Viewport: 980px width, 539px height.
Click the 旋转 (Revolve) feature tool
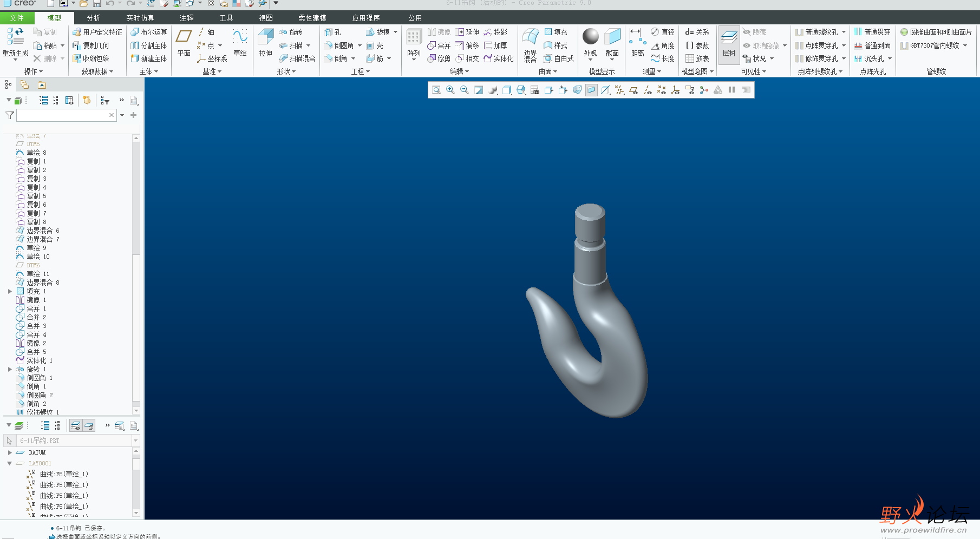[x=291, y=32]
